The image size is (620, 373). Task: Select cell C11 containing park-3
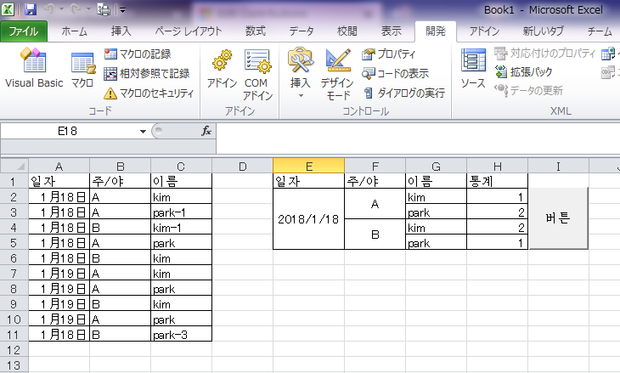click(x=181, y=335)
